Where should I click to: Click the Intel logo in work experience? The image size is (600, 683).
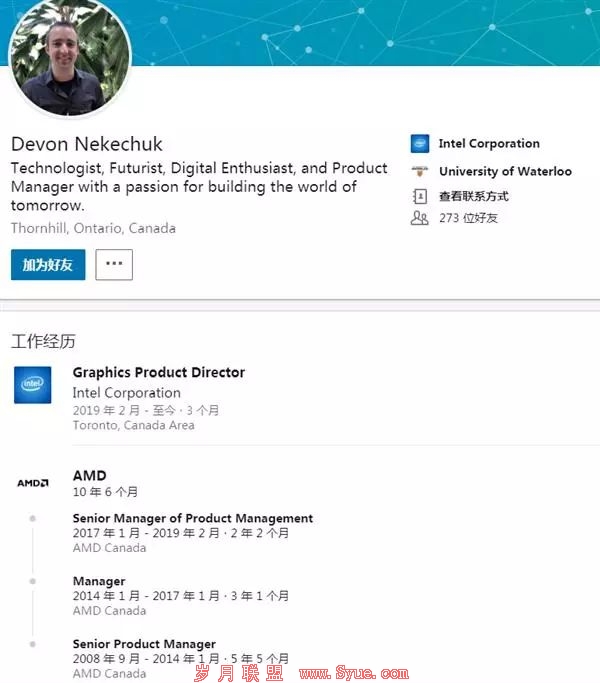(x=33, y=385)
